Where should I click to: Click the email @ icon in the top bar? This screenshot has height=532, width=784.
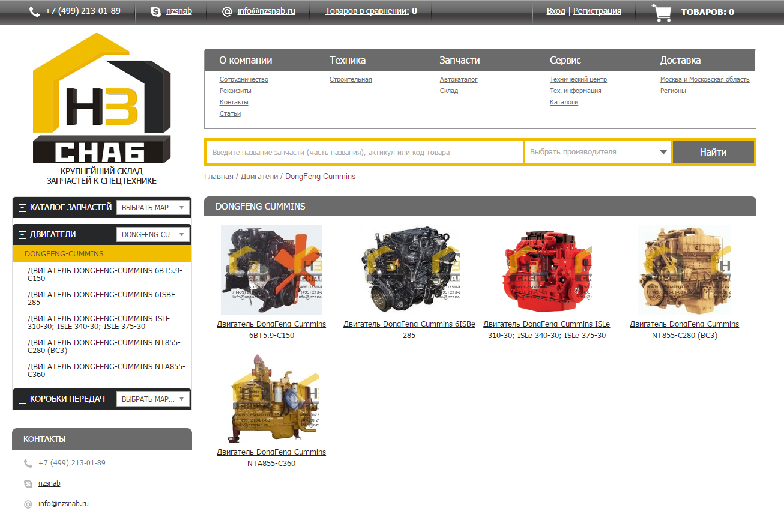point(227,11)
